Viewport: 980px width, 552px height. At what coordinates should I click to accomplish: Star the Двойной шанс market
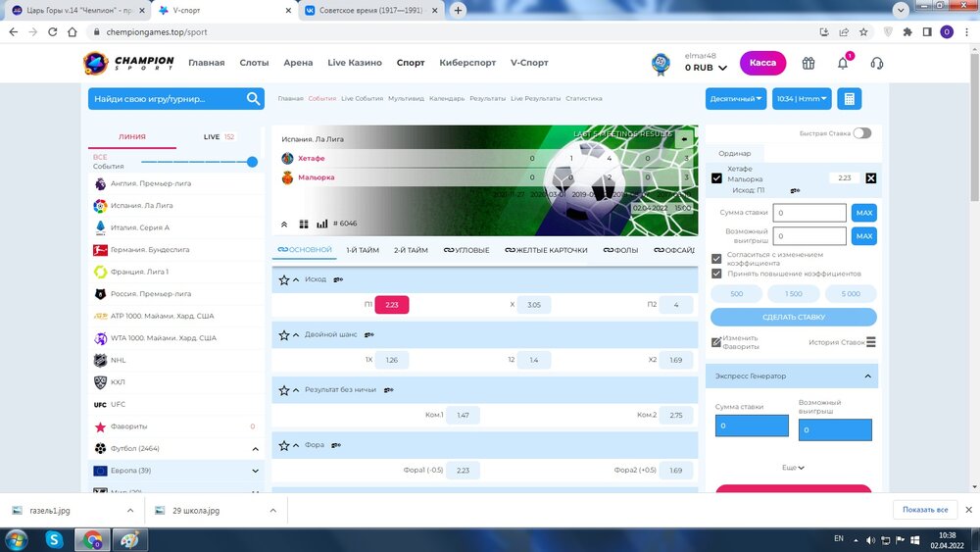(x=284, y=335)
